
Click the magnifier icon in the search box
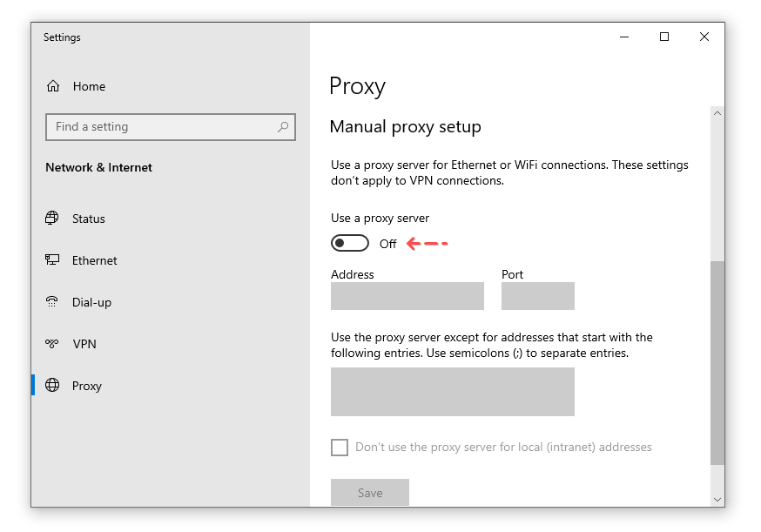tap(283, 127)
